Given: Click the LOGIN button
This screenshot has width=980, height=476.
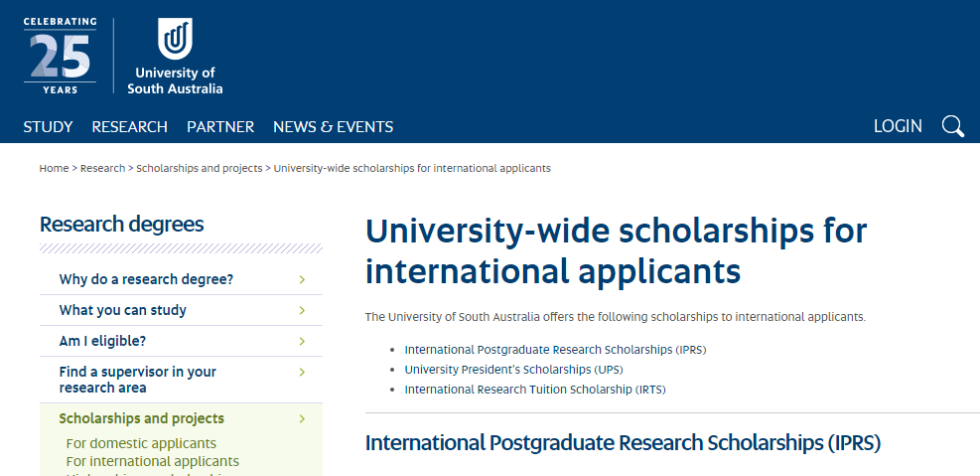Looking at the screenshot, I should 898,126.
